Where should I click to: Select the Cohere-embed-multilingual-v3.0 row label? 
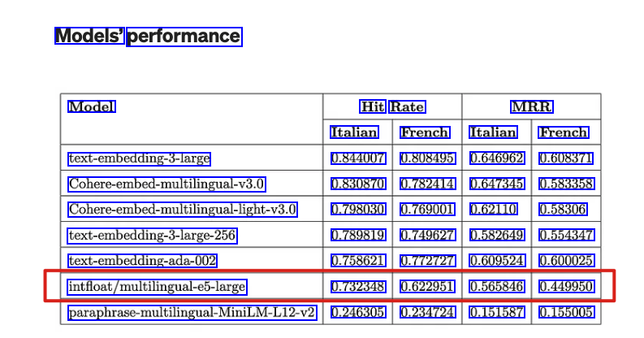coord(166,184)
